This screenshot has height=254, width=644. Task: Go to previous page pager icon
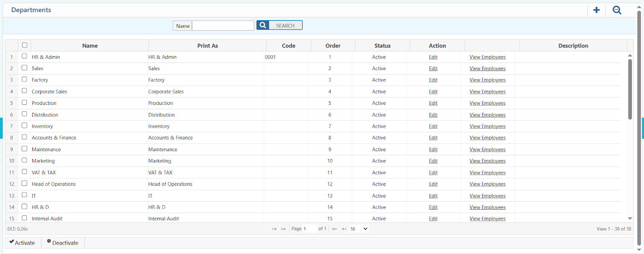coord(283,229)
